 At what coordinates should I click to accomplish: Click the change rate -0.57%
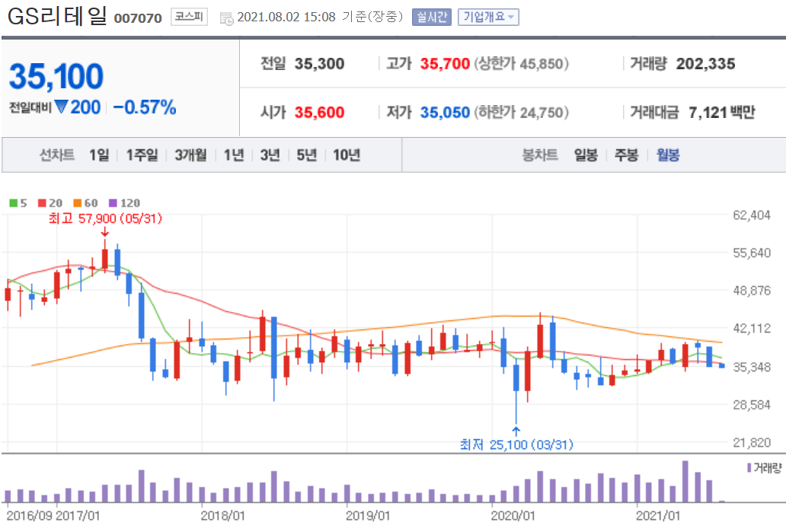pyautogui.click(x=145, y=107)
